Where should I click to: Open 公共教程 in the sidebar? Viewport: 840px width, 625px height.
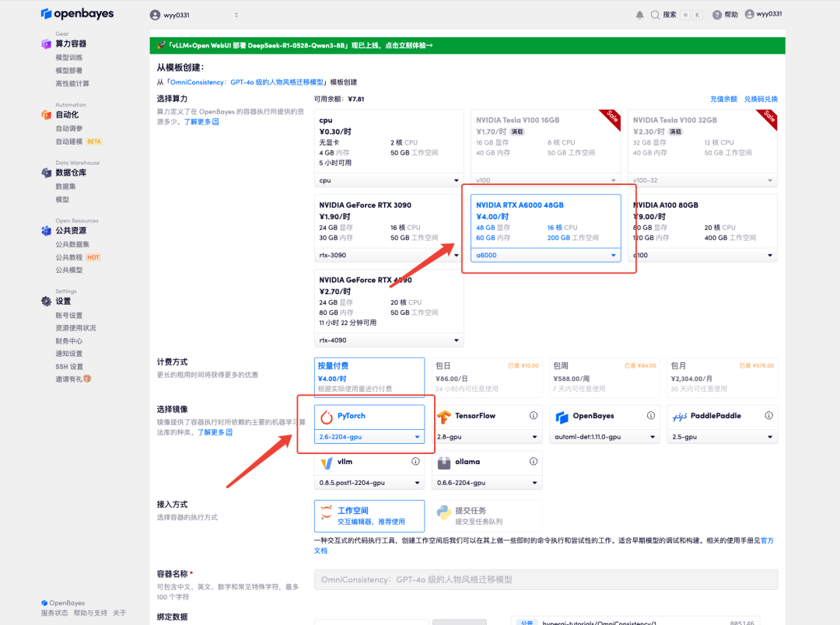point(69,257)
